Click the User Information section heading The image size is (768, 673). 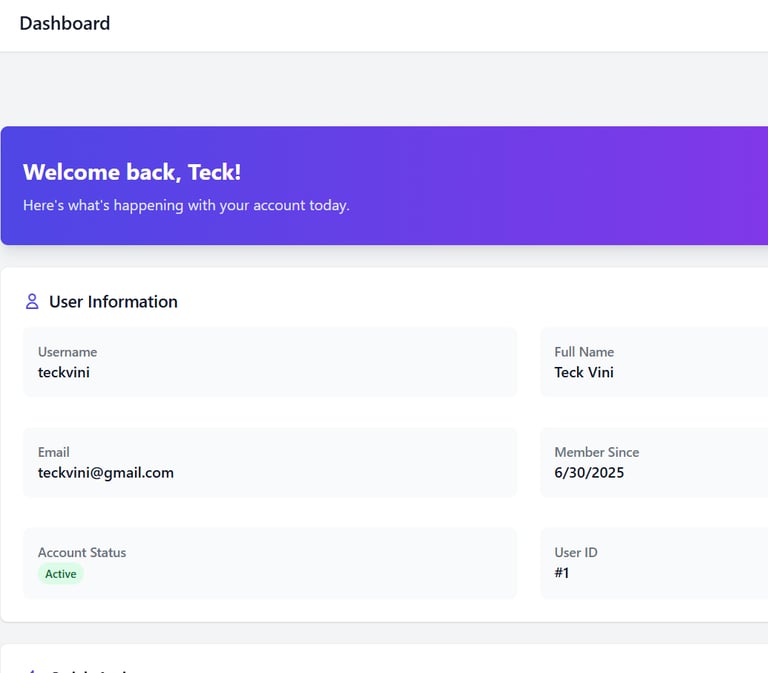click(x=113, y=302)
